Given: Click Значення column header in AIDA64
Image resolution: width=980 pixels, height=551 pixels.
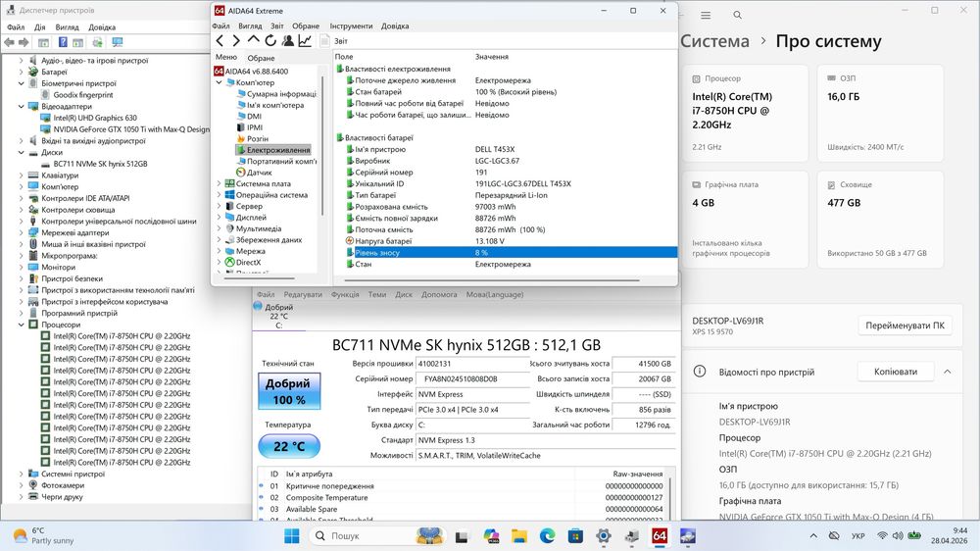Looking at the screenshot, I should [491, 57].
